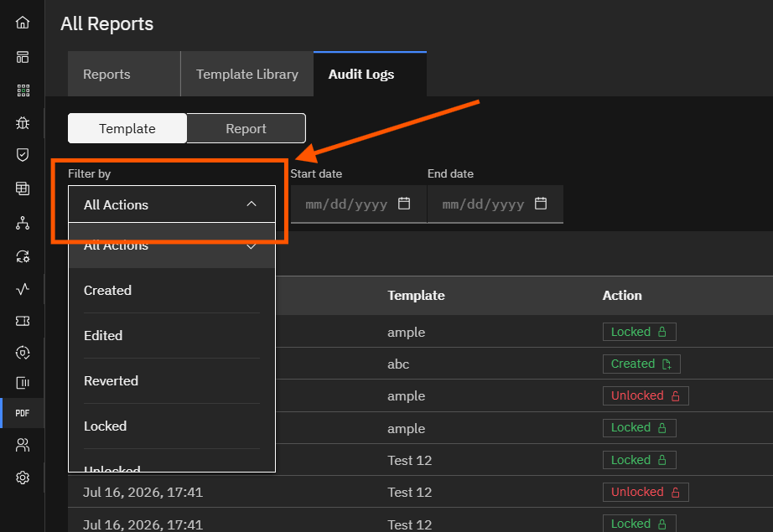The width and height of the screenshot is (773, 532).
Task: Click the abc template cell
Action: 398,364
